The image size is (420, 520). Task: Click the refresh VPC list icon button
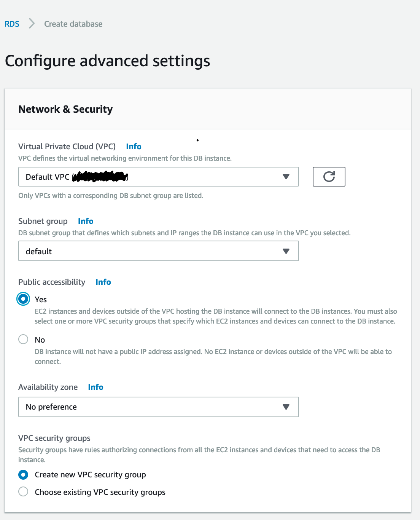[x=329, y=177]
